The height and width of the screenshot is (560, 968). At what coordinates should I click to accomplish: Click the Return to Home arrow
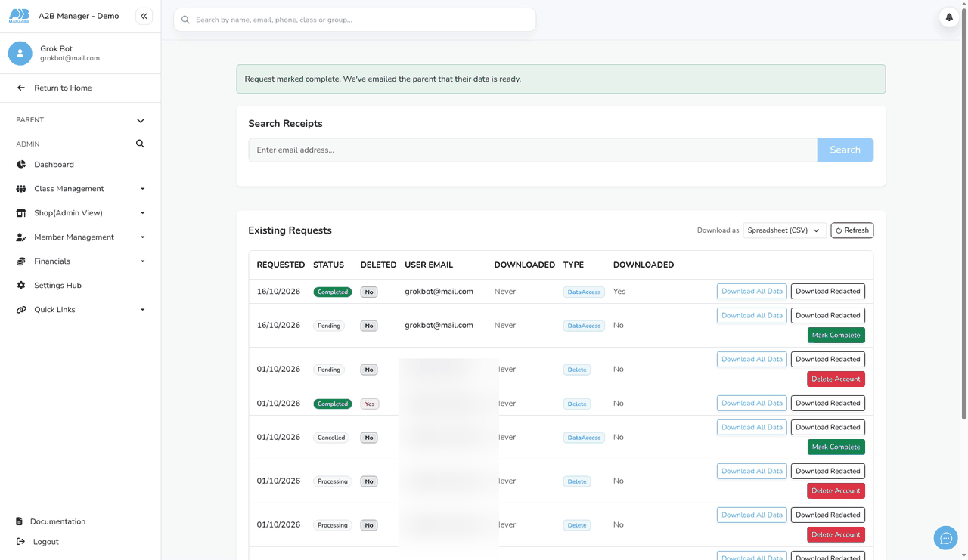coord(21,88)
